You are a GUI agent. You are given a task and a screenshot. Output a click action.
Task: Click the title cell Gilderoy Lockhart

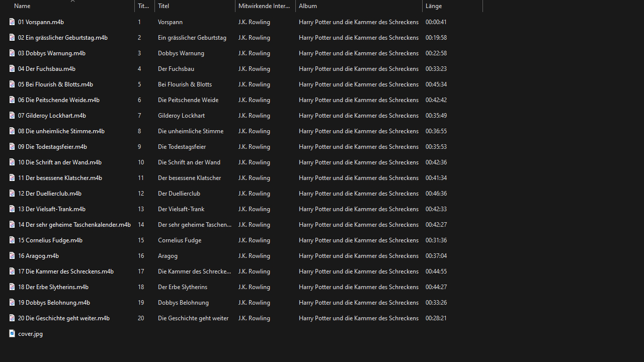pyautogui.click(x=181, y=115)
